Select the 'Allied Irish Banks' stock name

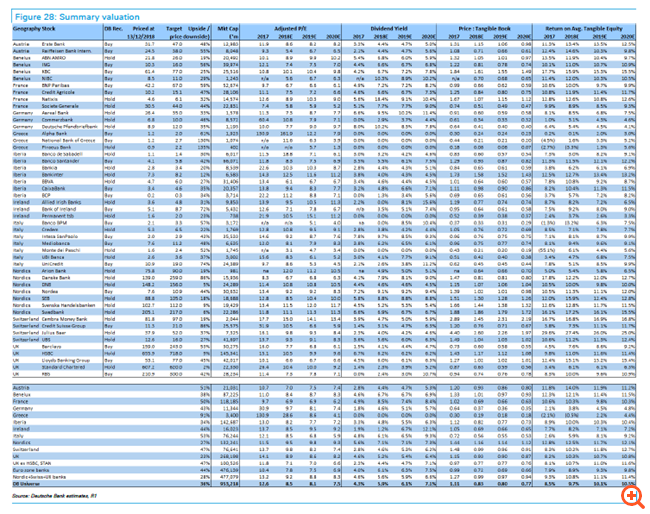(61, 202)
